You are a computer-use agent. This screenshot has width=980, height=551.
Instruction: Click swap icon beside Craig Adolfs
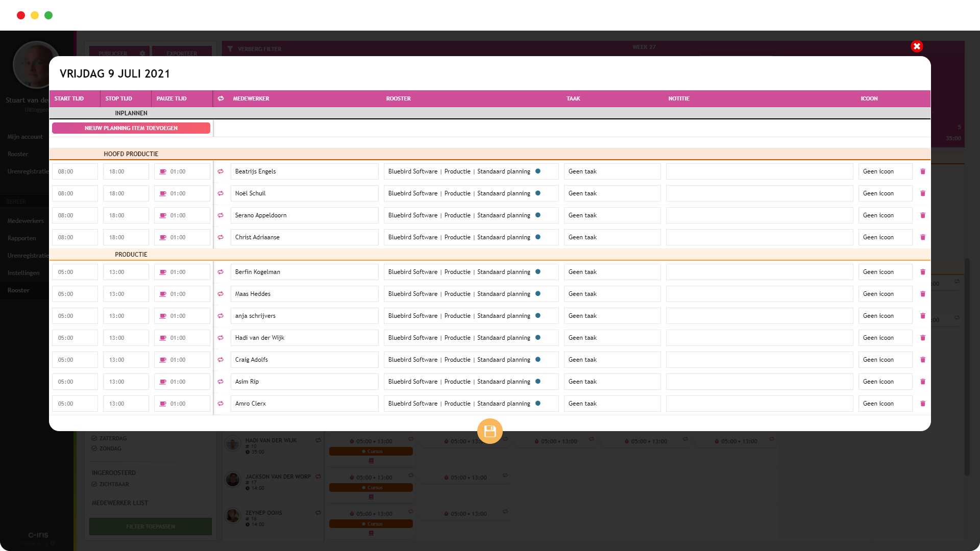pos(220,360)
